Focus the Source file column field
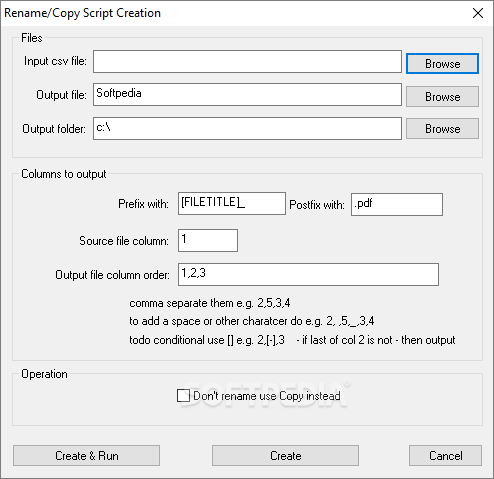This screenshot has height=479, width=494. click(x=208, y=240)
